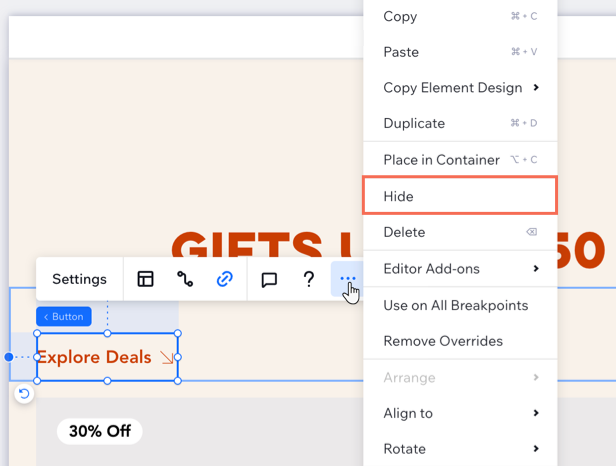Click the blue link icon
Screen dimensions: 616x466
point(224,279)
